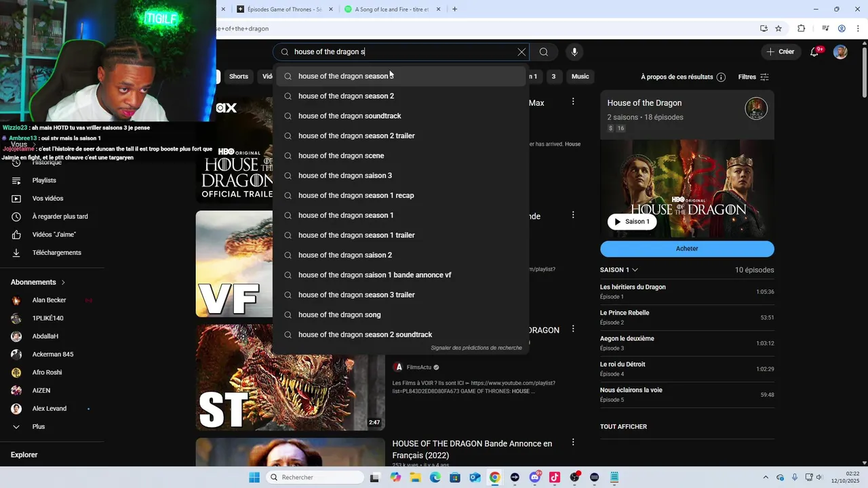The width and height of the screenshot is (868, 488).
Task: Open TikTok from the taskbar
Action: click(555, 477)
